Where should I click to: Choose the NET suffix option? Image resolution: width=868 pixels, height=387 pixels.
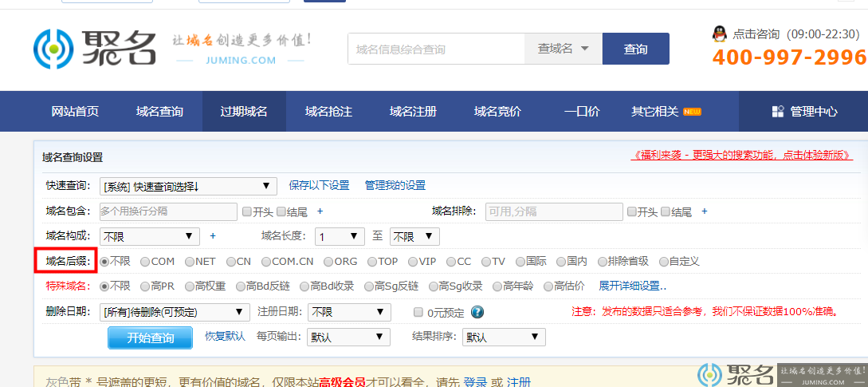pyautogui.click(x=190, y=261)
